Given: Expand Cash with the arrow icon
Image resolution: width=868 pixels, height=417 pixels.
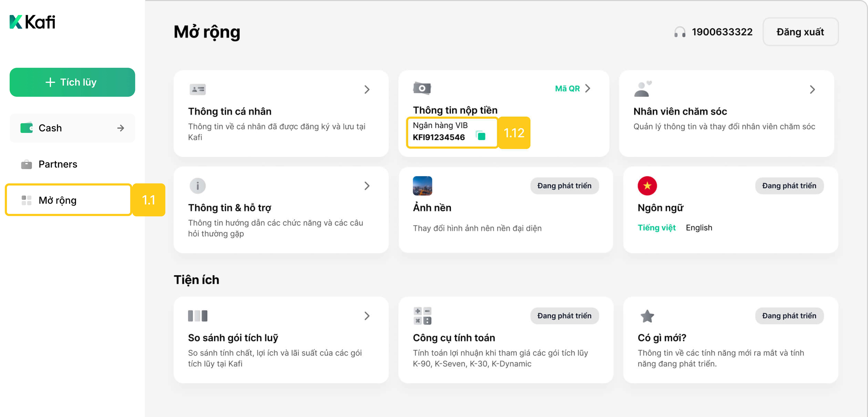Looking at the screenshot, I should (x=121, y=128).
